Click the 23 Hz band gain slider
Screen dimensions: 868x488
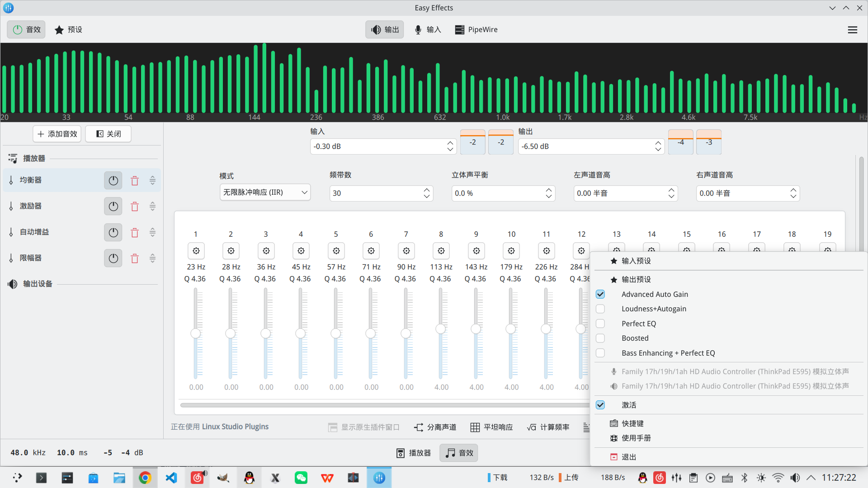click(196, 333)
